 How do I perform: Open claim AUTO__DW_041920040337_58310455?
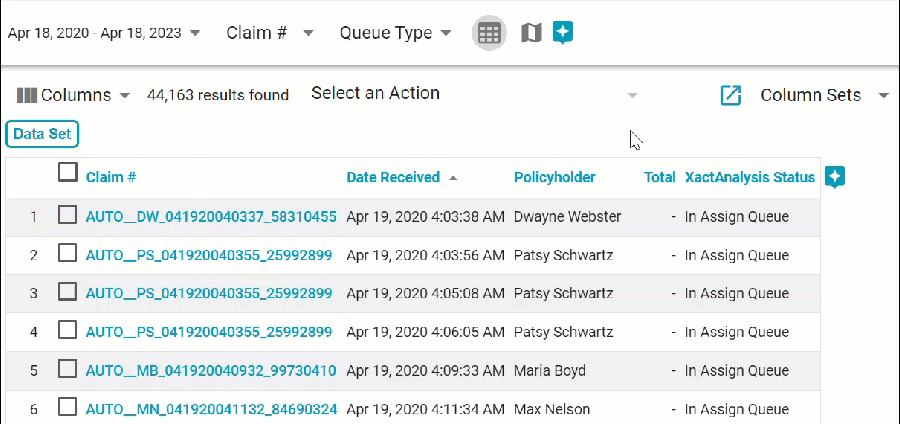[211, 216]
